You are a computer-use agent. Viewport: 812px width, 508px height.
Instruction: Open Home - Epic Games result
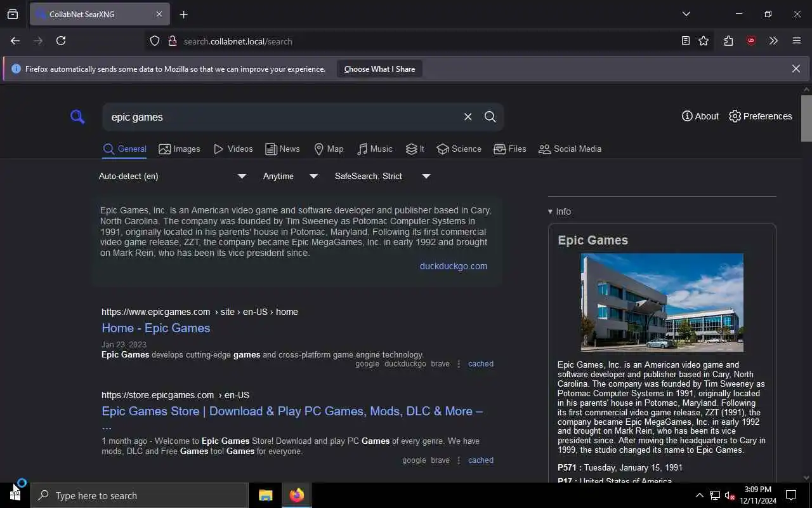point(155,328)
